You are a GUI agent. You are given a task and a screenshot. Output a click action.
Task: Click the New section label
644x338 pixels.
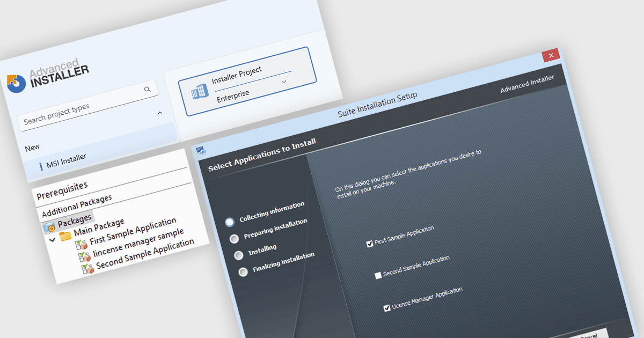pyautogui.click(x=32, y=147)
